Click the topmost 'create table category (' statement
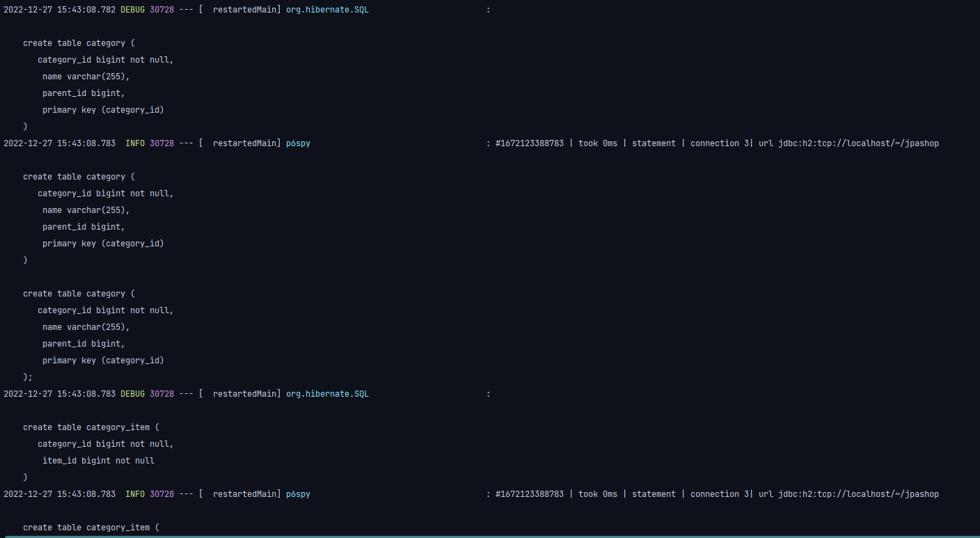980x538 pixels. coord(79,43)
